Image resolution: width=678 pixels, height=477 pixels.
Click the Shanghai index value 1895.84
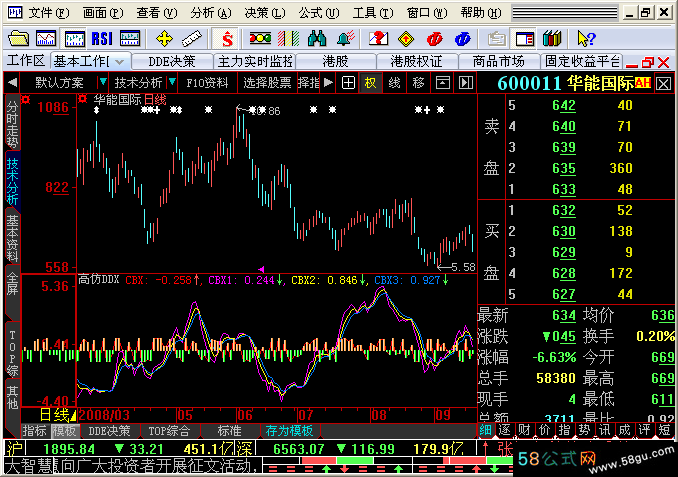[69, 449]
